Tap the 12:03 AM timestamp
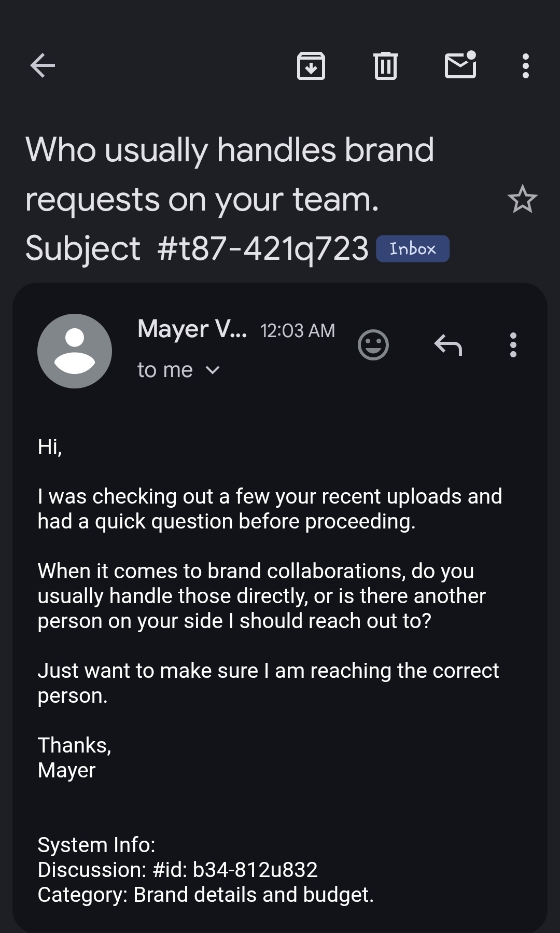The height and width of the screenshot is (933, 560). 298,330
